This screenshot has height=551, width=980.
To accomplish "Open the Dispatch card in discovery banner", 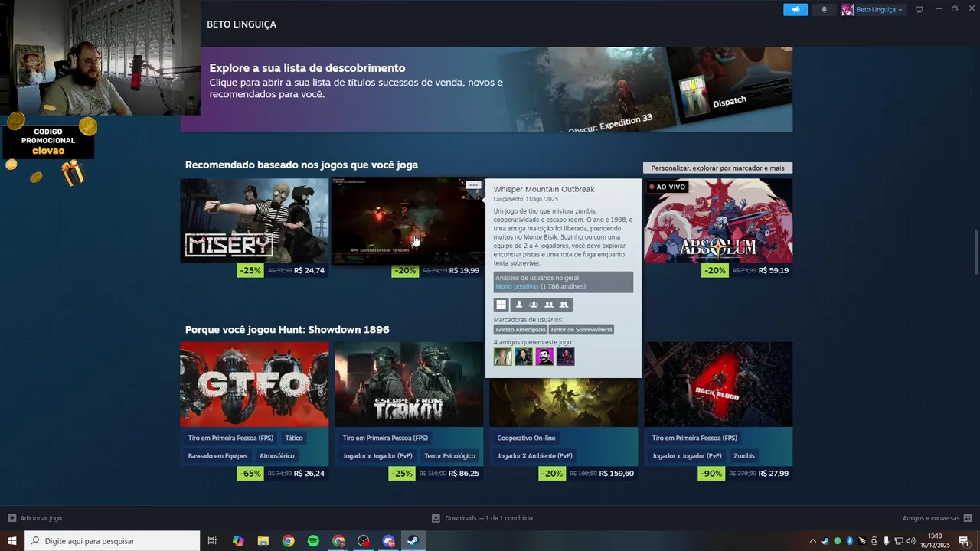I will pos(729,84).
